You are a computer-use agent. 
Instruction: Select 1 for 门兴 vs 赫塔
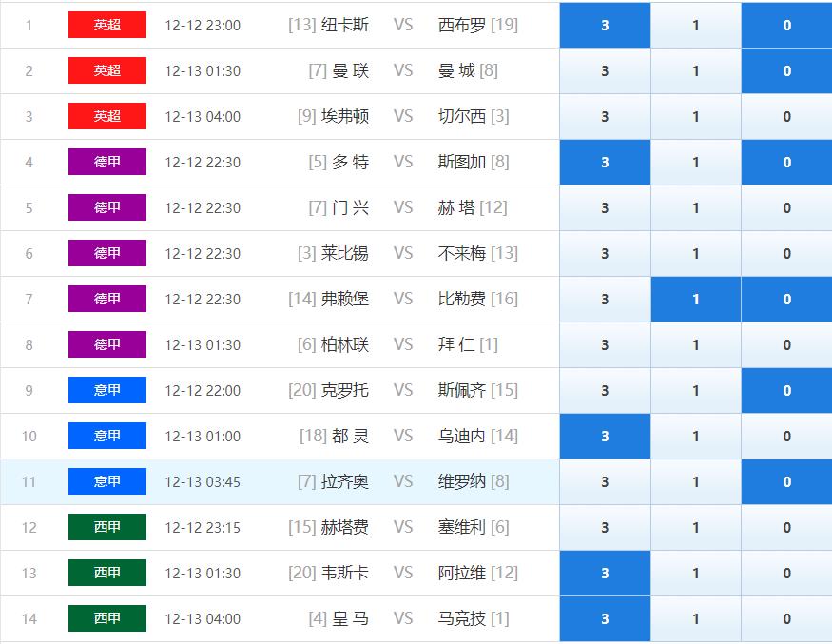pos(696,207)
